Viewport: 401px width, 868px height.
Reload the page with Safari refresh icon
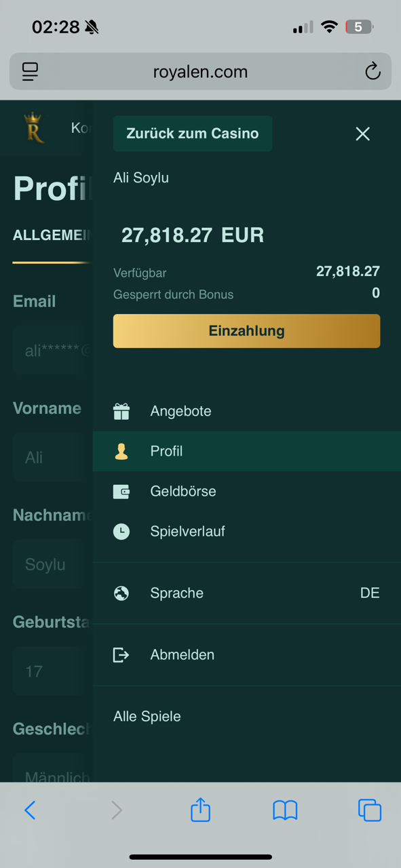point(373,71)
